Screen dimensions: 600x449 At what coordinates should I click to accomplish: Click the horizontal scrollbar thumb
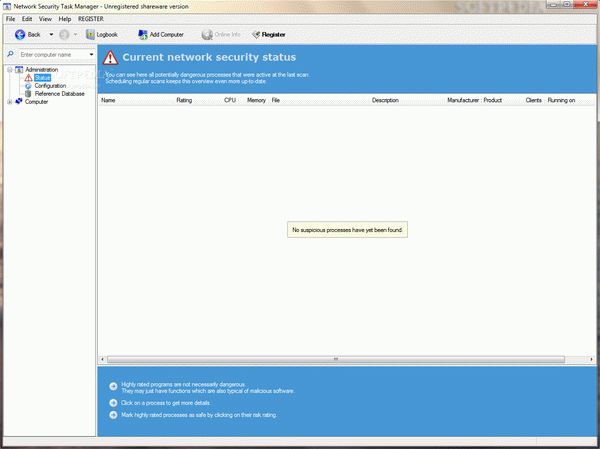[x=336, y=359]
